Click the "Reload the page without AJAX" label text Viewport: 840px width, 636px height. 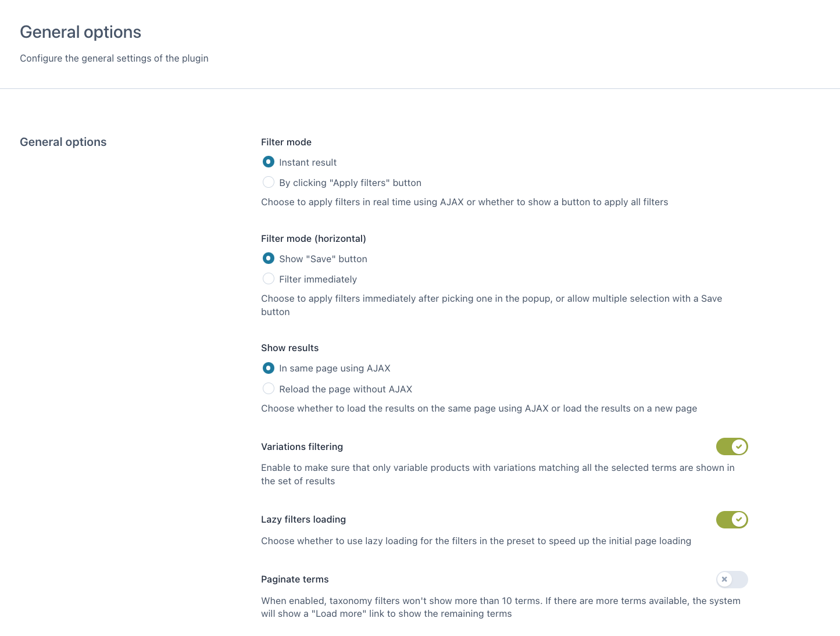pos(345,389)
